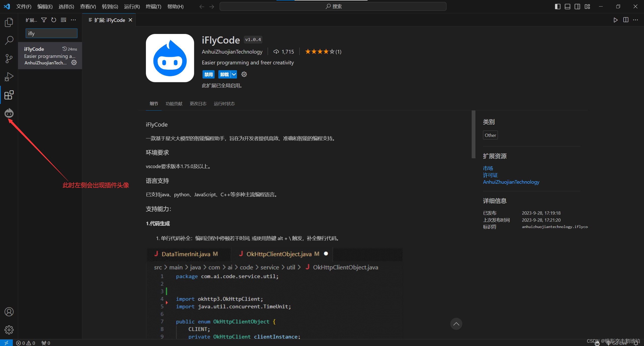Refresh the extensions list

[53, 20]
